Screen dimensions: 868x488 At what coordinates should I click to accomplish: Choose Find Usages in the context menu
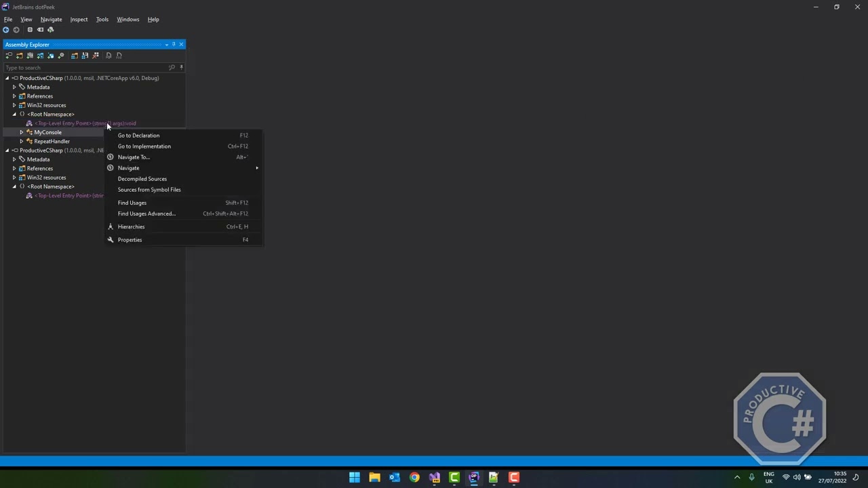[183, 203]
